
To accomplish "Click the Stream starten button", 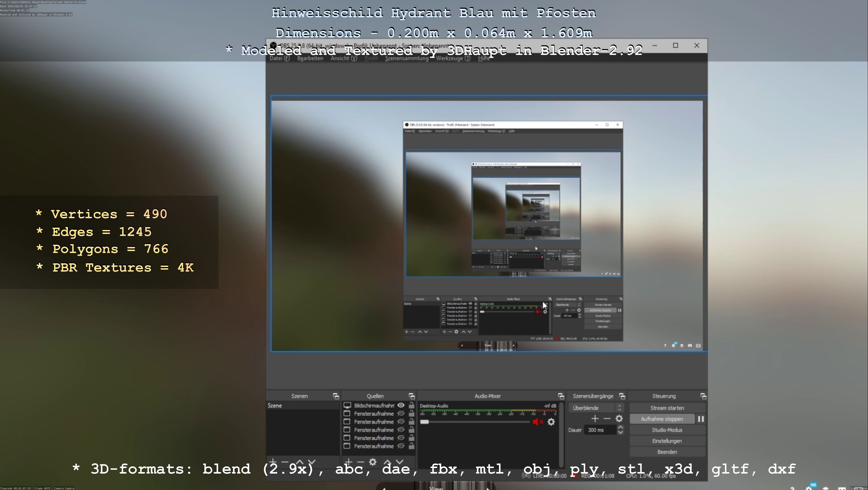I will tap(667, 408).
